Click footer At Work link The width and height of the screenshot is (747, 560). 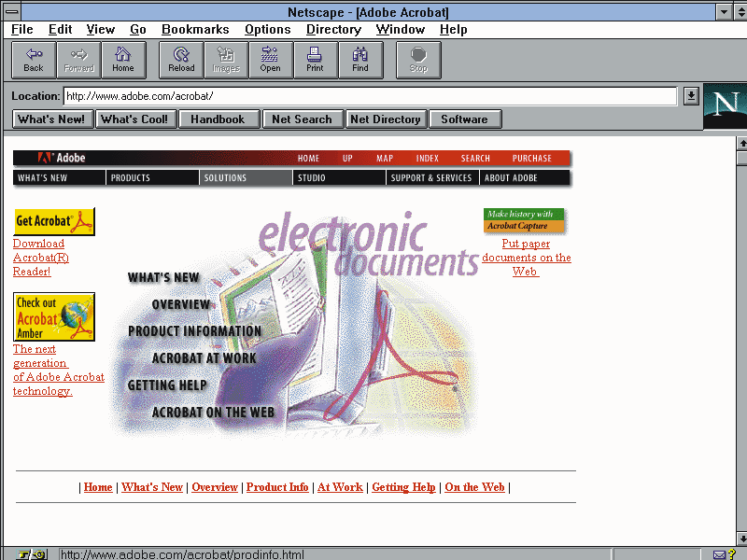pyautogui.click(x=340, y=487)
